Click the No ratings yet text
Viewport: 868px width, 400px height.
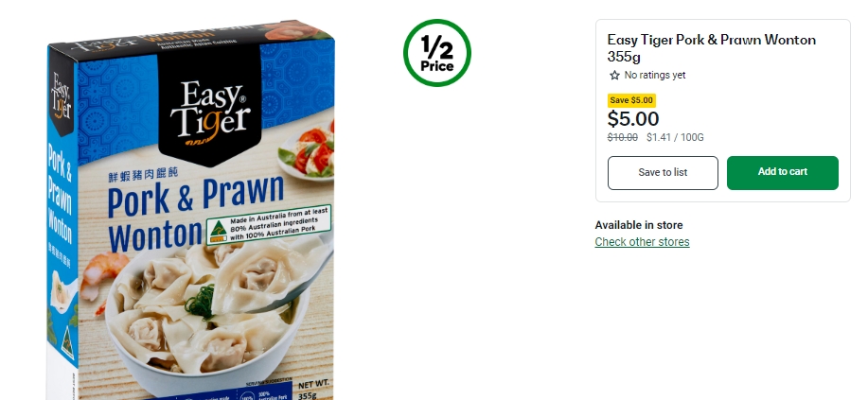pos(655,76)
